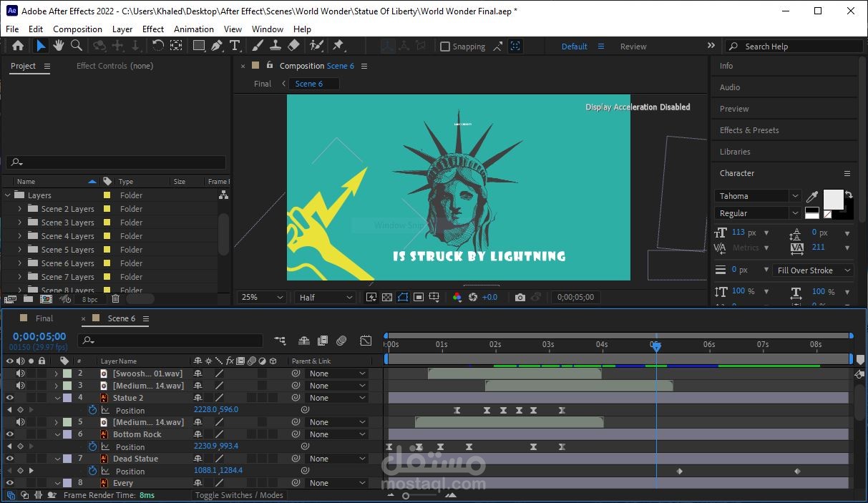This screenshot has width=868, height=503.
Task: Open the magnification ratio dropdown showing 25%
Action: pos(261,297)
